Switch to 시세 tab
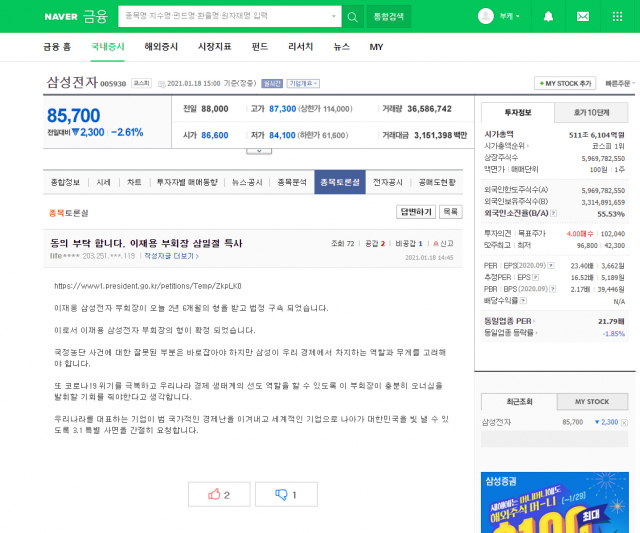The image size is (640, 533). [104, 182]
